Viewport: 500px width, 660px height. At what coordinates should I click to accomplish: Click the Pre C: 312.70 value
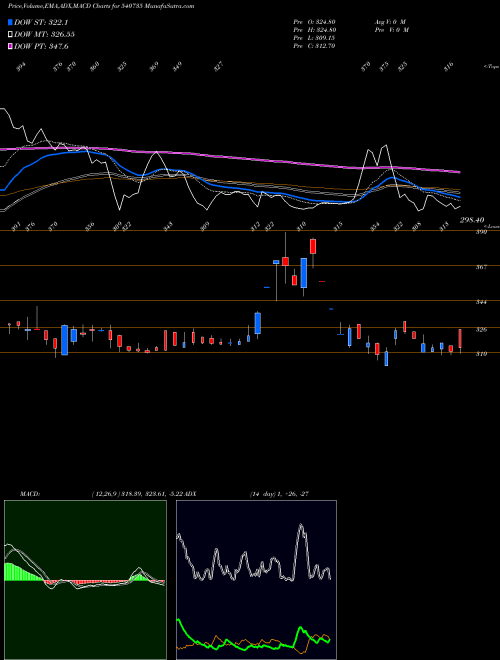point(314,46)
